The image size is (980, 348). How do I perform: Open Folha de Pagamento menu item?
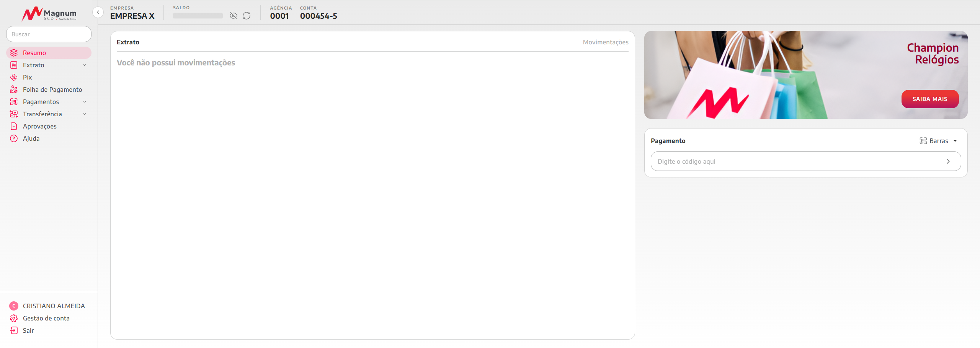click(x=49, y=89)
